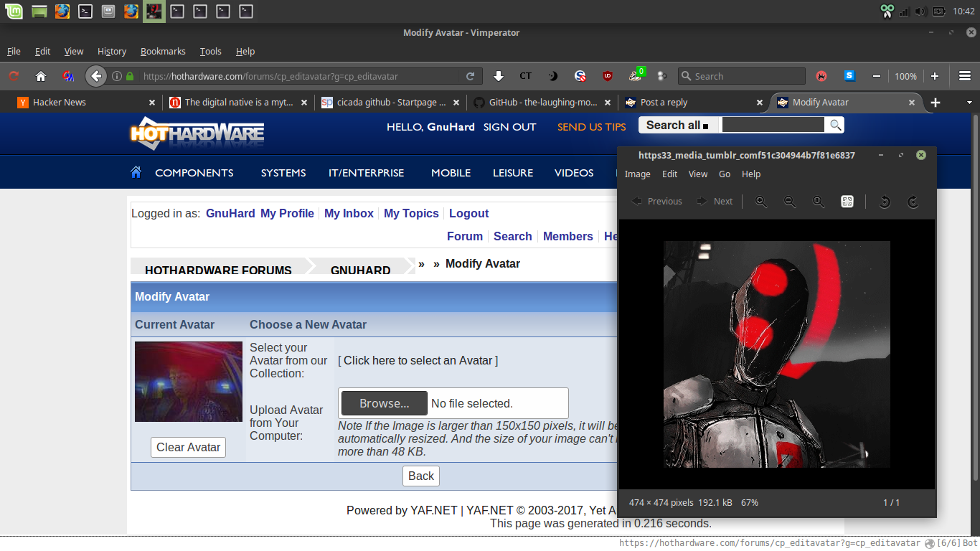The height and width of the screenshot is (551, 980).
Task: Open the image viewer Help menu
Action: 751,174
